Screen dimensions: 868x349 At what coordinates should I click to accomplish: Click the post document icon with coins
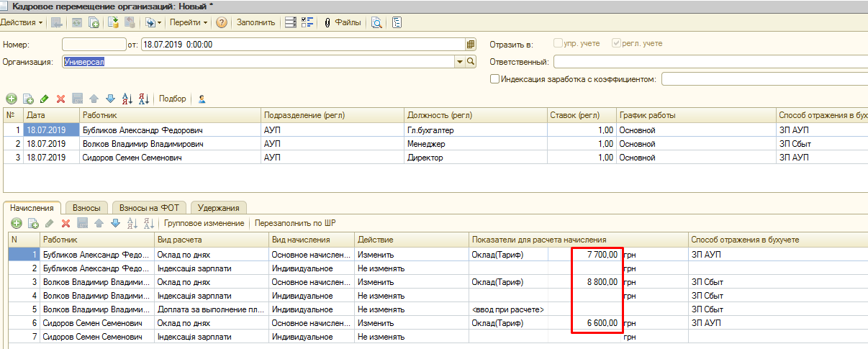113,22
